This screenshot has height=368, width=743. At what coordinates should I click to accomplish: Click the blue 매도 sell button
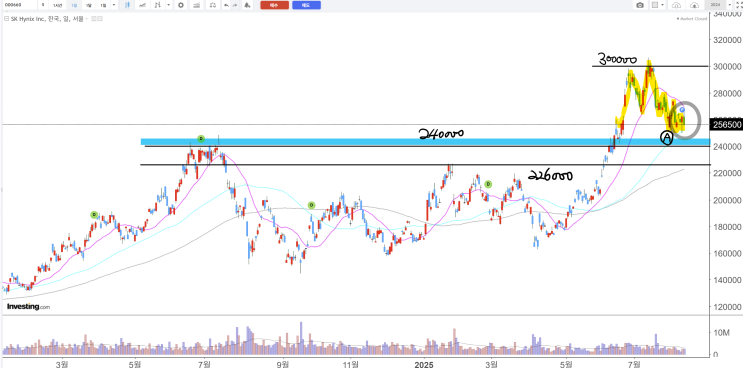coord(306,5)
